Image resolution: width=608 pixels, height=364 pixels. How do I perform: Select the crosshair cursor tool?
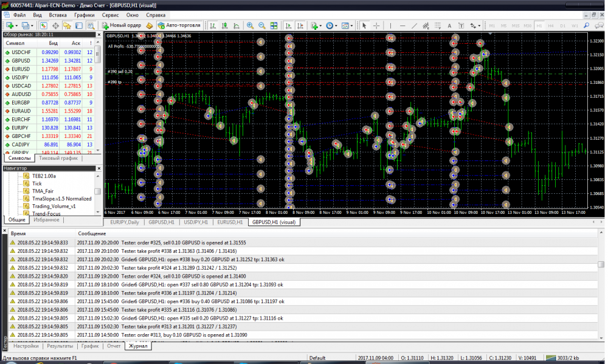[x=376, y=26]
